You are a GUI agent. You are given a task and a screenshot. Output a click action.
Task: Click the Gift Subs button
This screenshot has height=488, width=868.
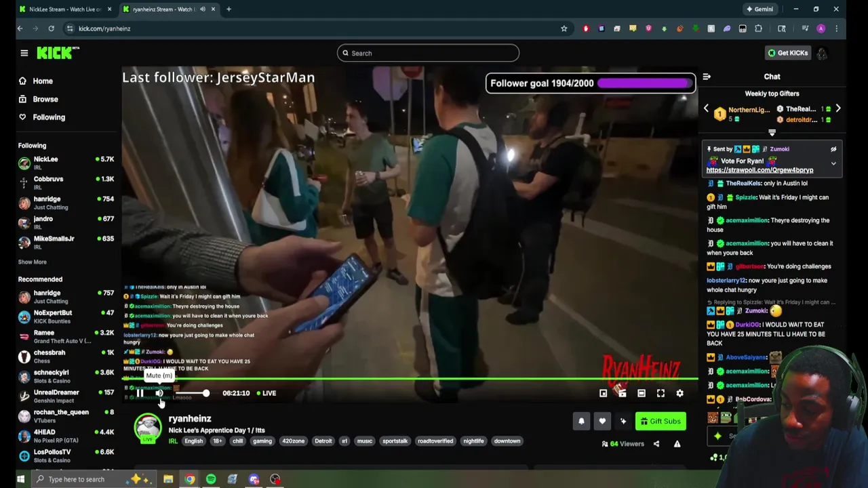click(660, 421)
